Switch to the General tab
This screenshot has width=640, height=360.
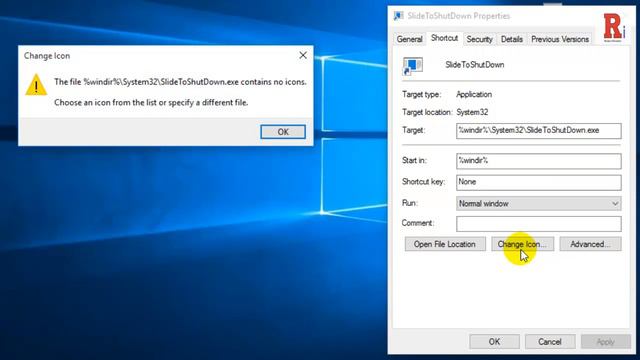point(409,39)
